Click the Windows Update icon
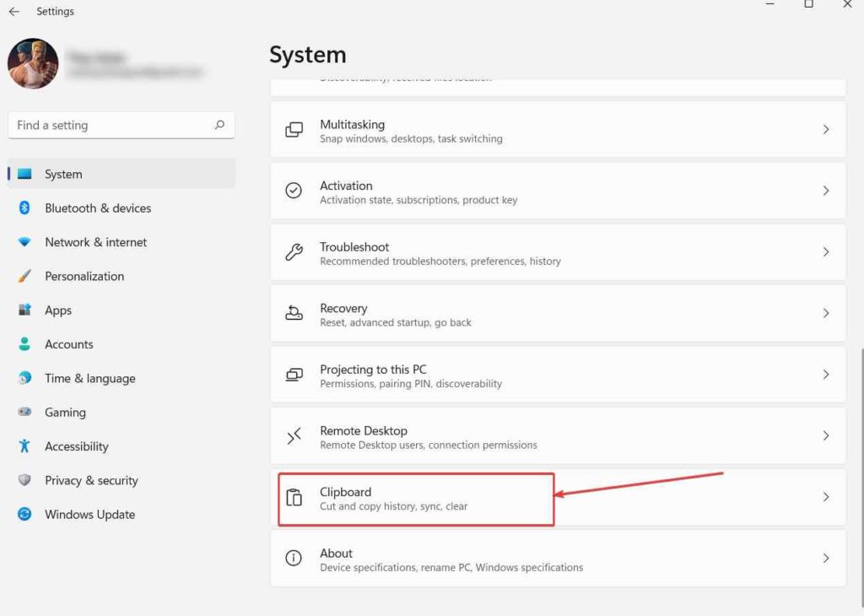The height and width of the screenshot is (616, 864). (x=26, y=514)
